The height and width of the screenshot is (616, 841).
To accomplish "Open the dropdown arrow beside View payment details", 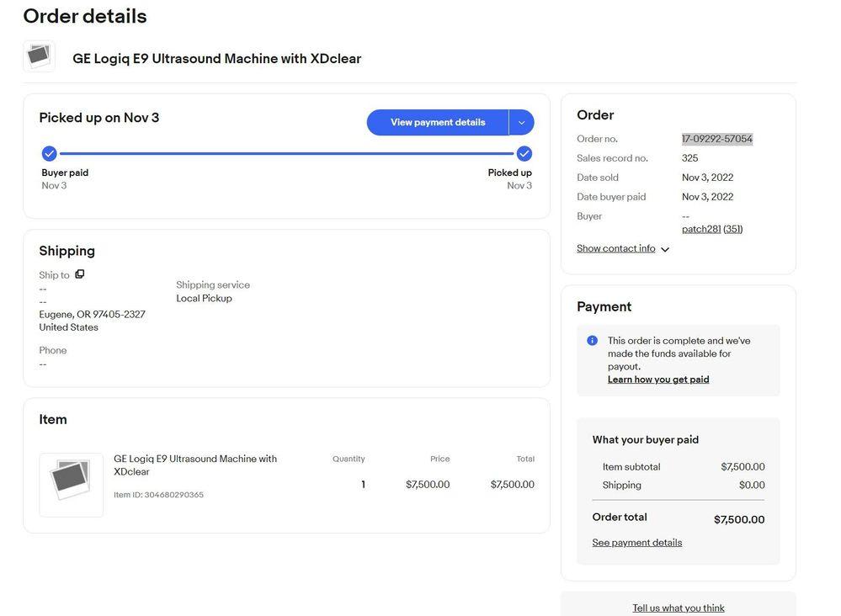I will [521, 122].
